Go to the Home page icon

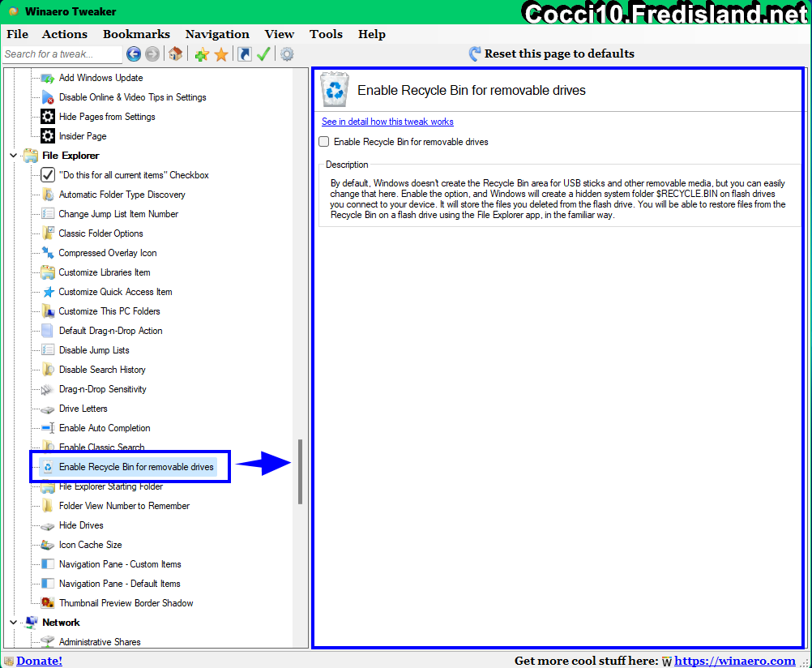(176, 54)
